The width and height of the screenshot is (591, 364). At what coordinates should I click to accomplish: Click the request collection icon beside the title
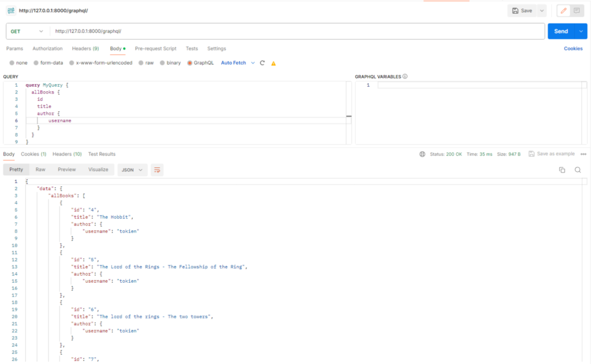[x=11, y=10]
